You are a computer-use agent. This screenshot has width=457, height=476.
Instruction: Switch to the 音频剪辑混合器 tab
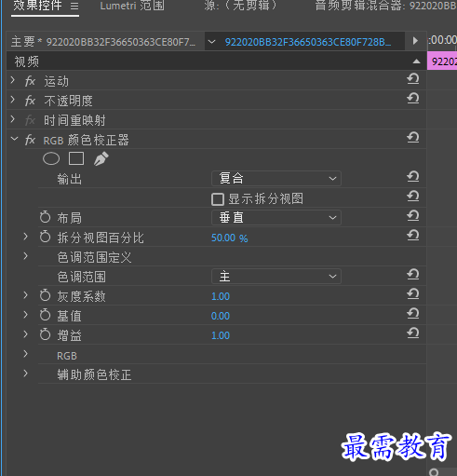(x=385, y=6)
